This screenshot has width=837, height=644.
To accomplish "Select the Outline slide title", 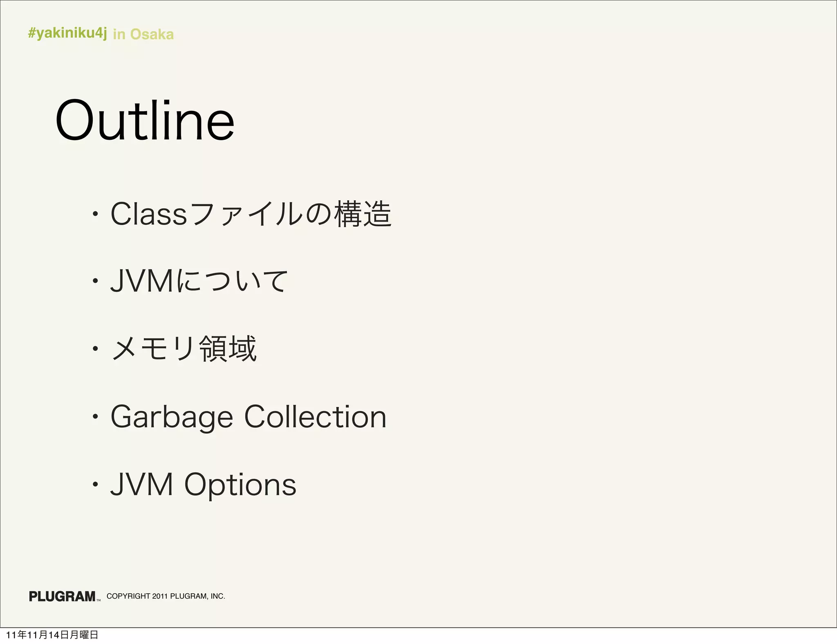I will 145,121.
